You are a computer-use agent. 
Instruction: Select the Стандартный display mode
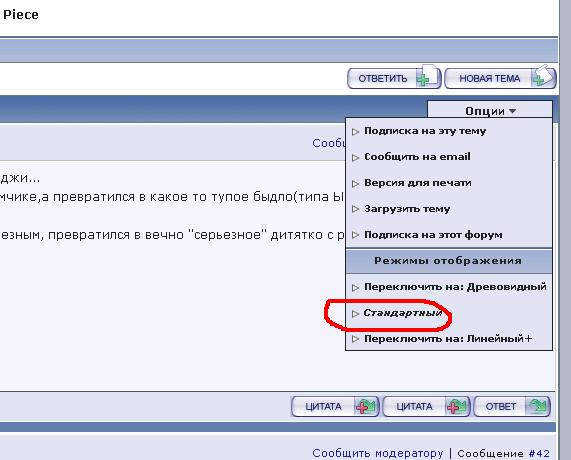pyautogui.click(x=403, y=313)
